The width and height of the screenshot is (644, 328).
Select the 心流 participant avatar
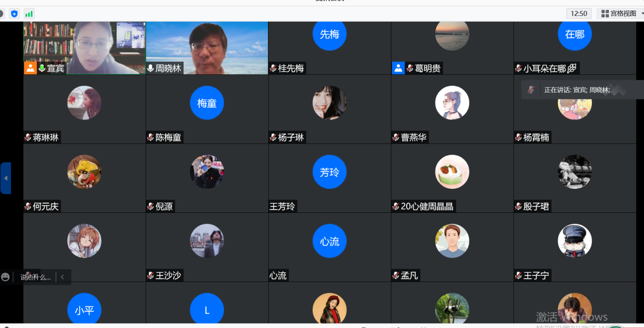(x=329, y=241)
